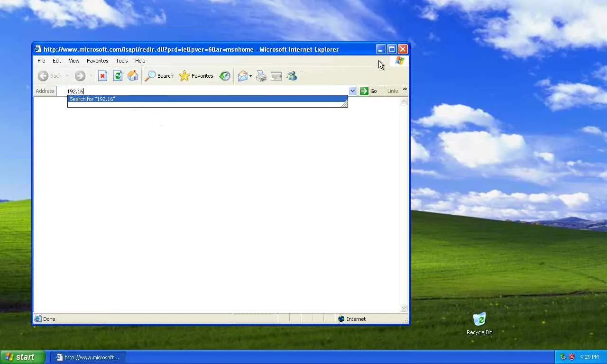Minimize the Internet Explorer window
Viewport: 607px width, 364px height.
381,49
